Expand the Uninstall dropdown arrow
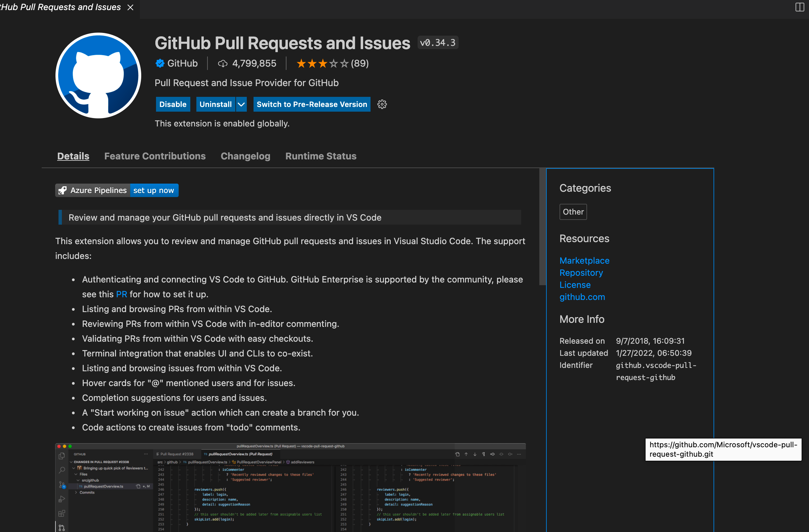 (x=241, y=104)
